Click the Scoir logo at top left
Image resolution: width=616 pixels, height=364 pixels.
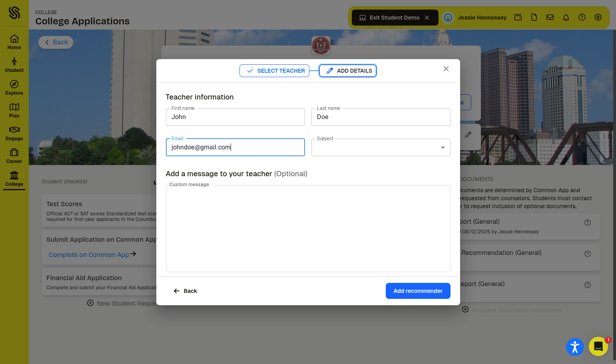(x=14, y=13)
